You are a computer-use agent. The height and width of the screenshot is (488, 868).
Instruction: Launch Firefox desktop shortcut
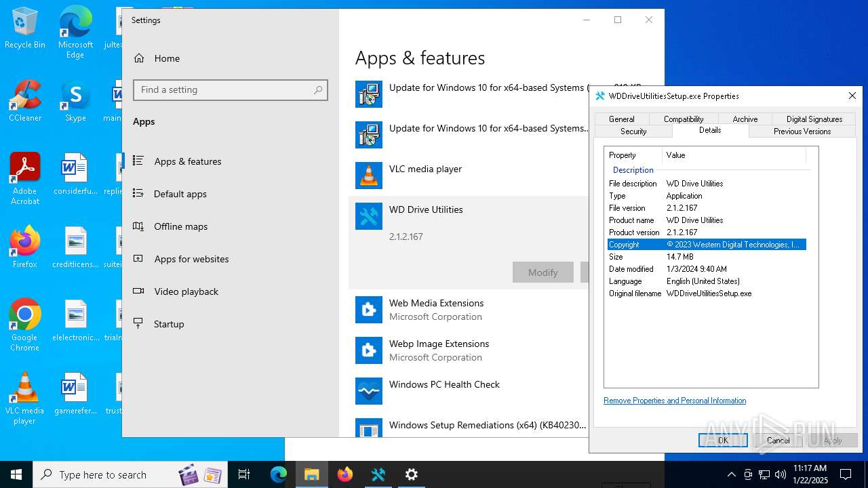(25, 247)
